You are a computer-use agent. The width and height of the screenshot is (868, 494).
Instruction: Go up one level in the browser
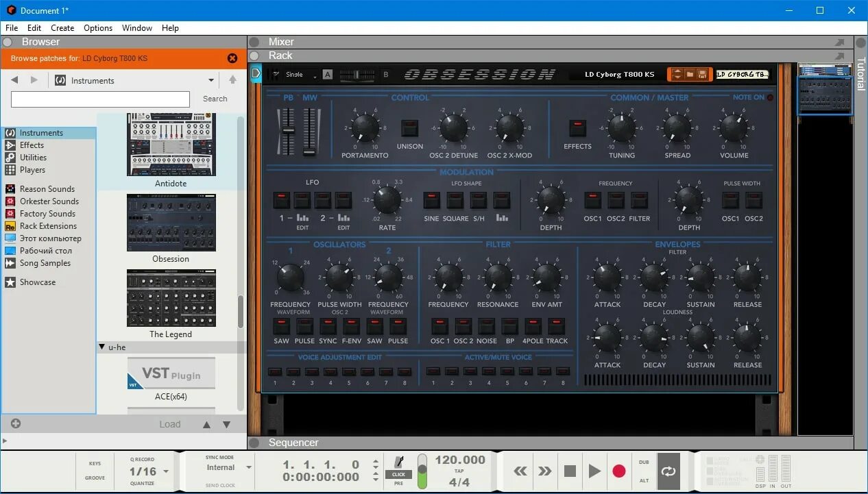pos(232,80)
